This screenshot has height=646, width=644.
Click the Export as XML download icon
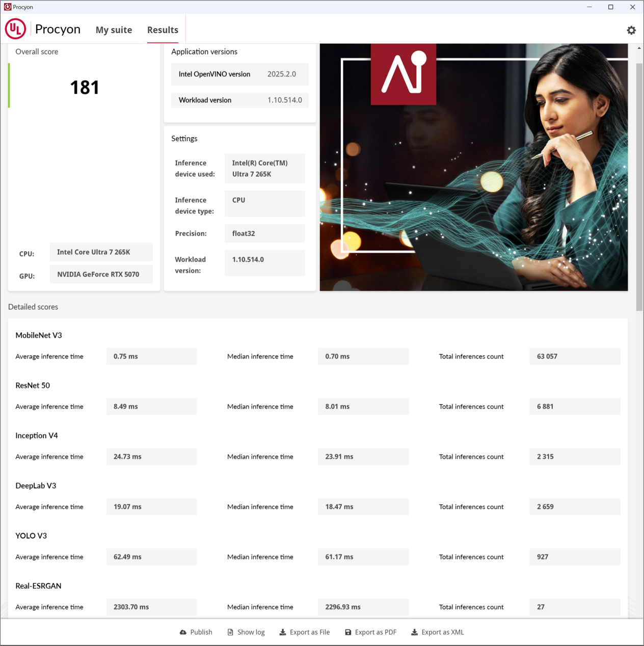pyautogui.click(x=415, y=632)
